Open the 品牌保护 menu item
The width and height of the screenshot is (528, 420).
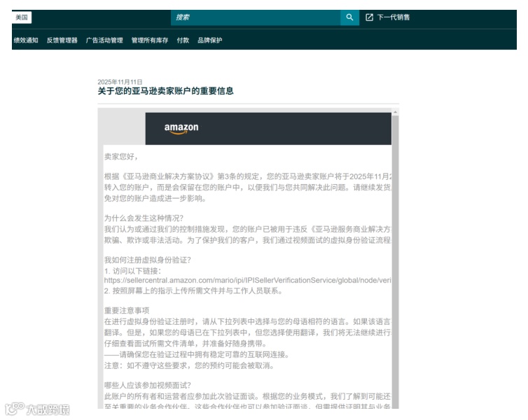coord(210,40)
